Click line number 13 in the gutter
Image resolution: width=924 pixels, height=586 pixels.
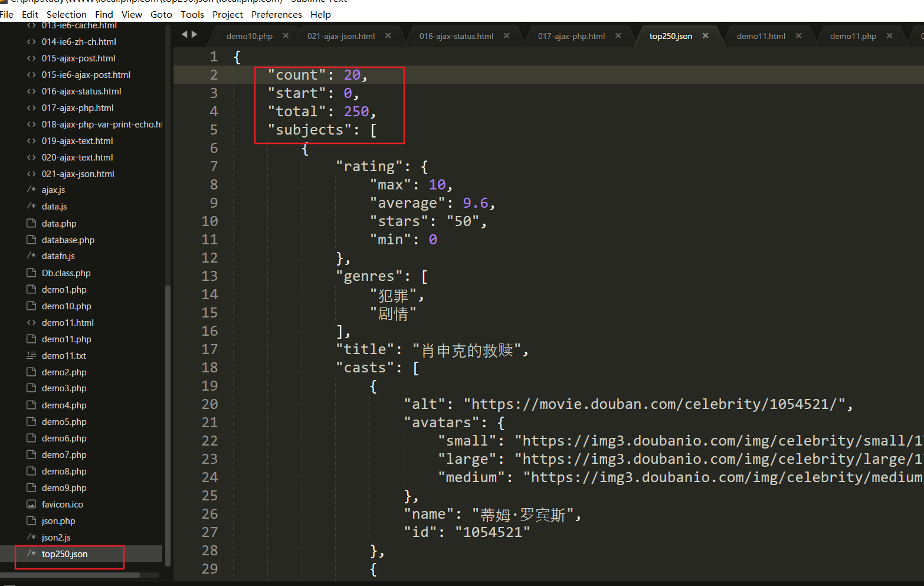209,276
